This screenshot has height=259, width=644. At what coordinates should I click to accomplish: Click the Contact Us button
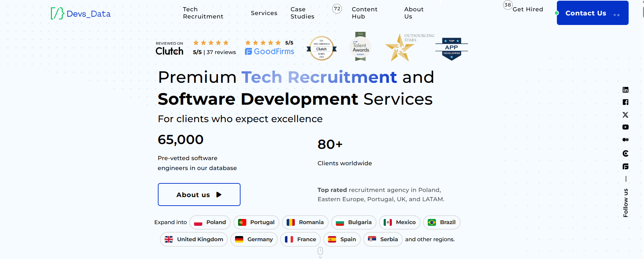click(593, 13)
